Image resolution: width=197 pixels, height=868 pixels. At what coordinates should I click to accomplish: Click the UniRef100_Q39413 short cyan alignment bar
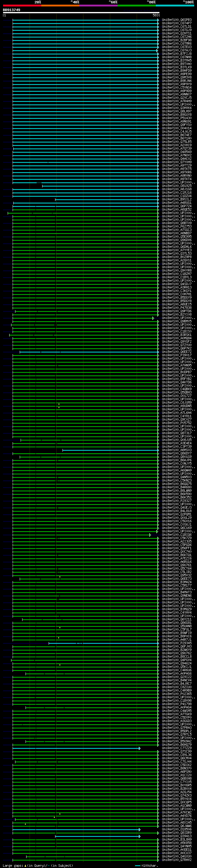(97, 836)
